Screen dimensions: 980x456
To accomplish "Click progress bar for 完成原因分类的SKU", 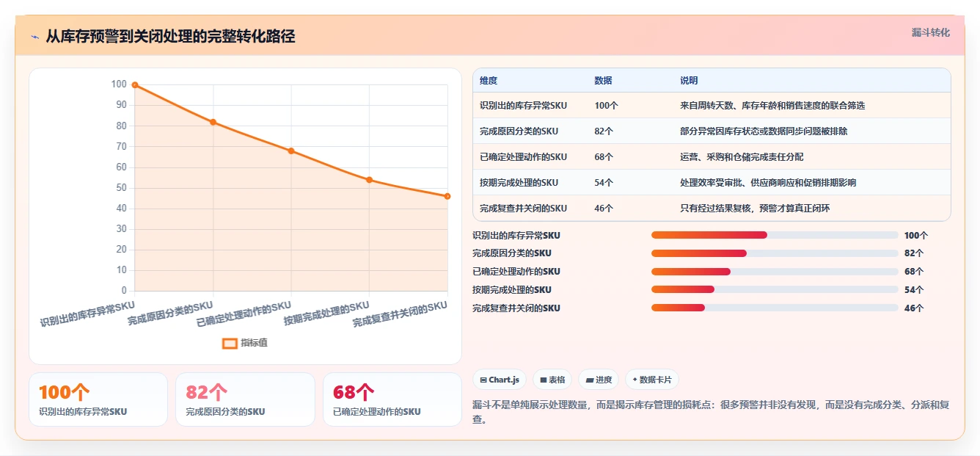I will 775,253.
